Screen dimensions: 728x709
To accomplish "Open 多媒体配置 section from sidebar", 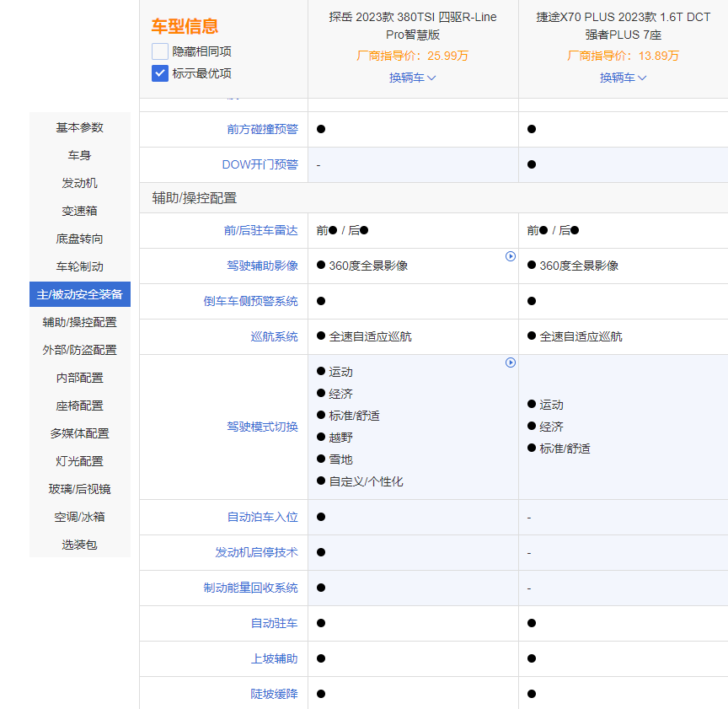I will 80,433.
